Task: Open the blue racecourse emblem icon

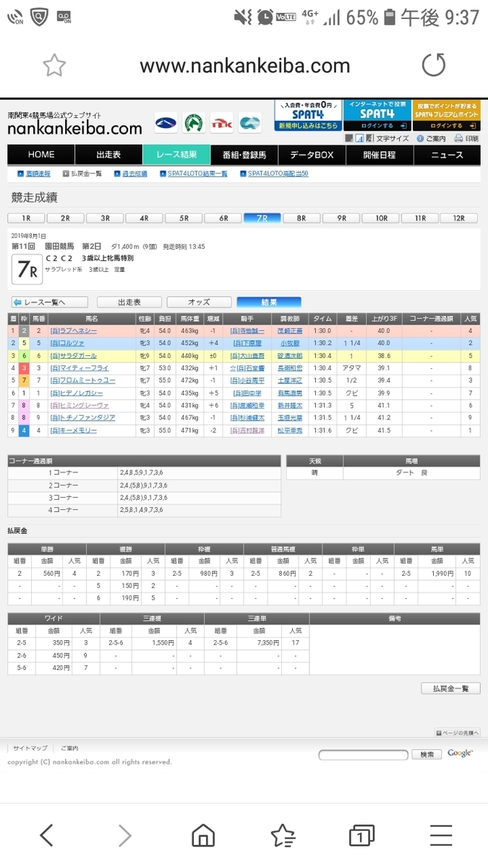Action: [166, 123]
